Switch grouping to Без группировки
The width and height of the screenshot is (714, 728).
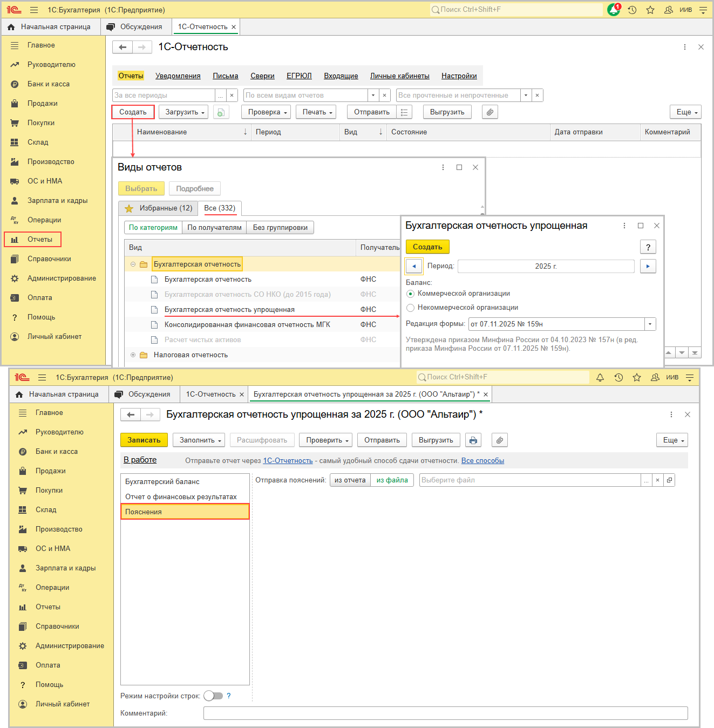tap(280, 227)
